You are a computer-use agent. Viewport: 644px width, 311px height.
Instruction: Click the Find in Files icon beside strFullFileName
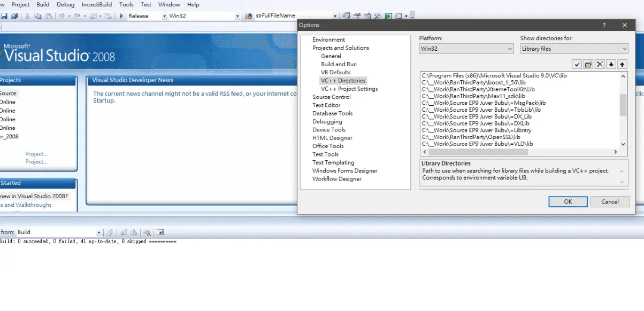(248, 16)
